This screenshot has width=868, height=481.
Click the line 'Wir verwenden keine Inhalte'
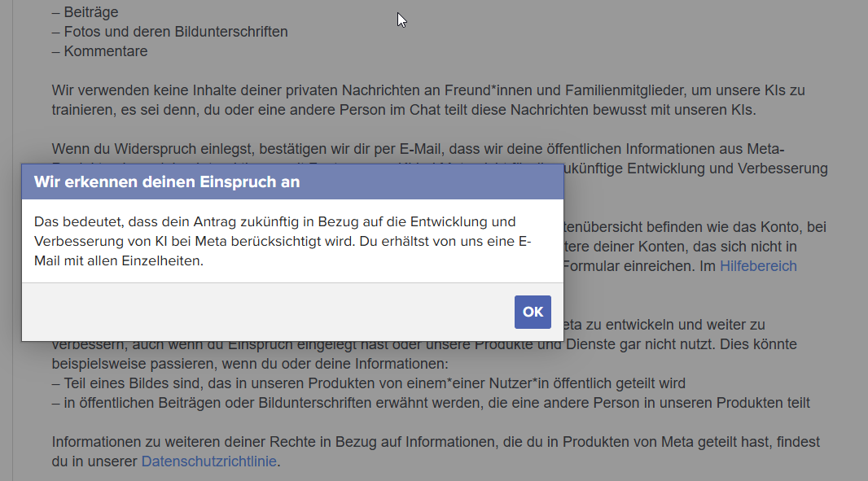tap(427, 90)
